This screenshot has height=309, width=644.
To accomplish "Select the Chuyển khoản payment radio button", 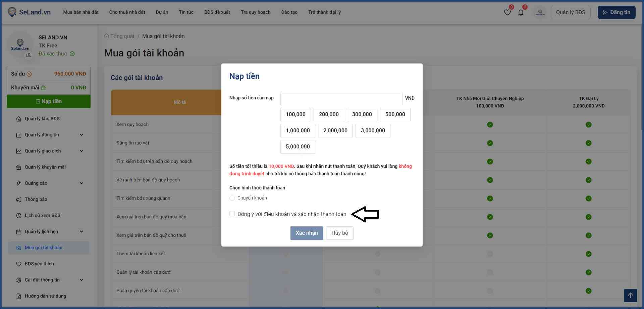I will [232, 198].
